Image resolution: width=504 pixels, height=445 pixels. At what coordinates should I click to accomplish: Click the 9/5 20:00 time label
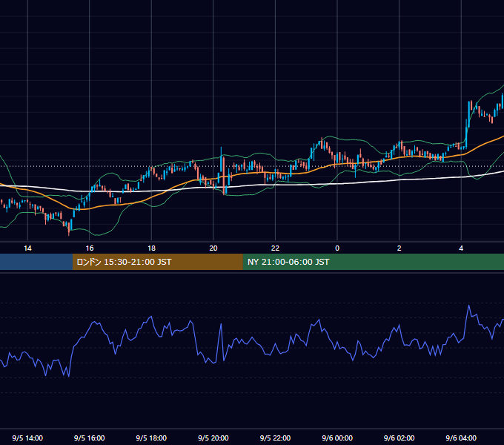point(213,438)
